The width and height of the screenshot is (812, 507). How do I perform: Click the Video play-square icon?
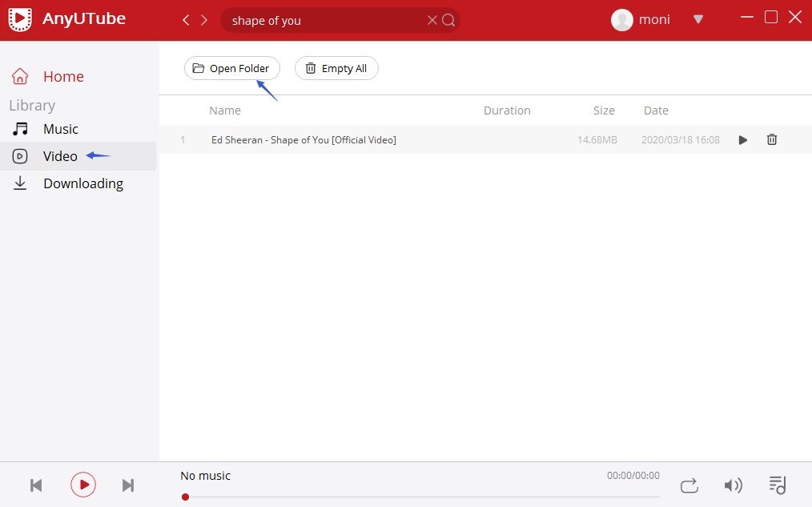point(20,156)
